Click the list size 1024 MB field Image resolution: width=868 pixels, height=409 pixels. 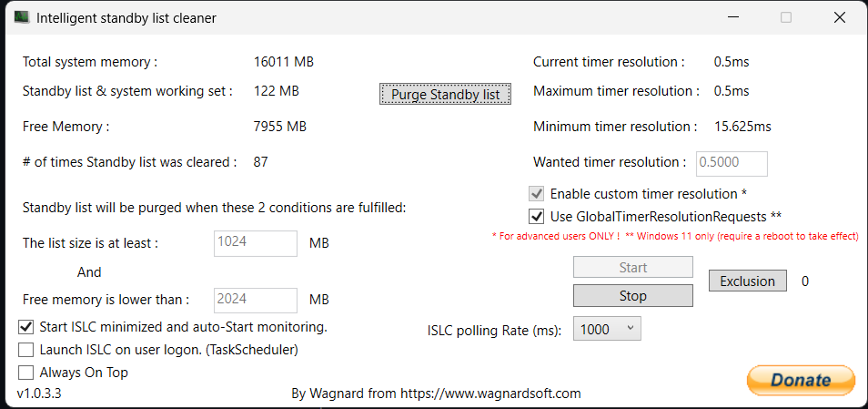256,243
